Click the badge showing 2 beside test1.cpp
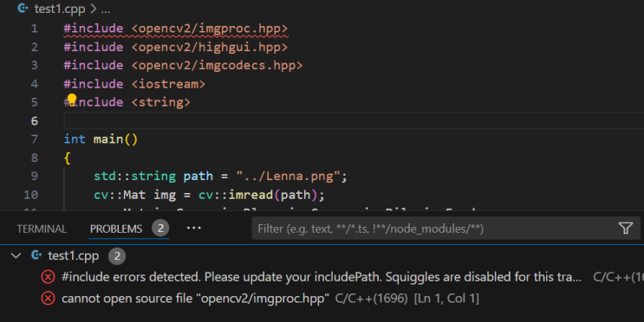This screenshot has height=322, width=644. point(117,256)
